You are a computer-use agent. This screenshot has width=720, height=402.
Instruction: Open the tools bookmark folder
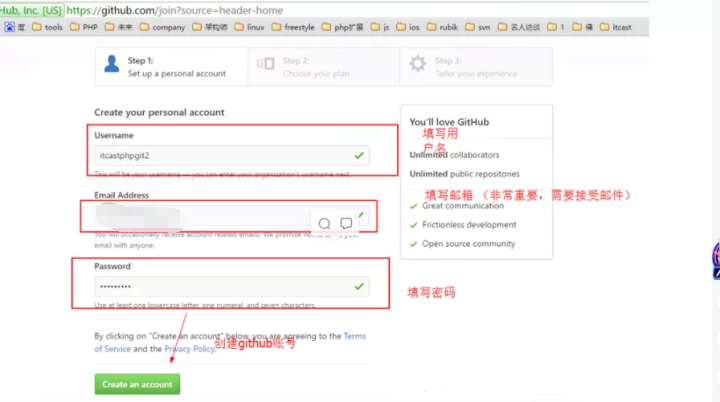pyautogui.click(x=47, y=27)
